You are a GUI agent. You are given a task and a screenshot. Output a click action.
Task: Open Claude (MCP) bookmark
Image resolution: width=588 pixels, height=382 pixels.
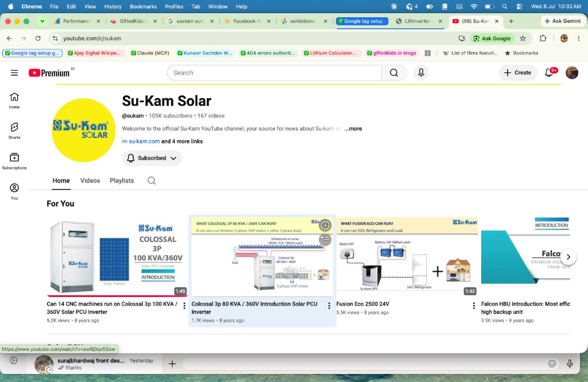[150, 53]
